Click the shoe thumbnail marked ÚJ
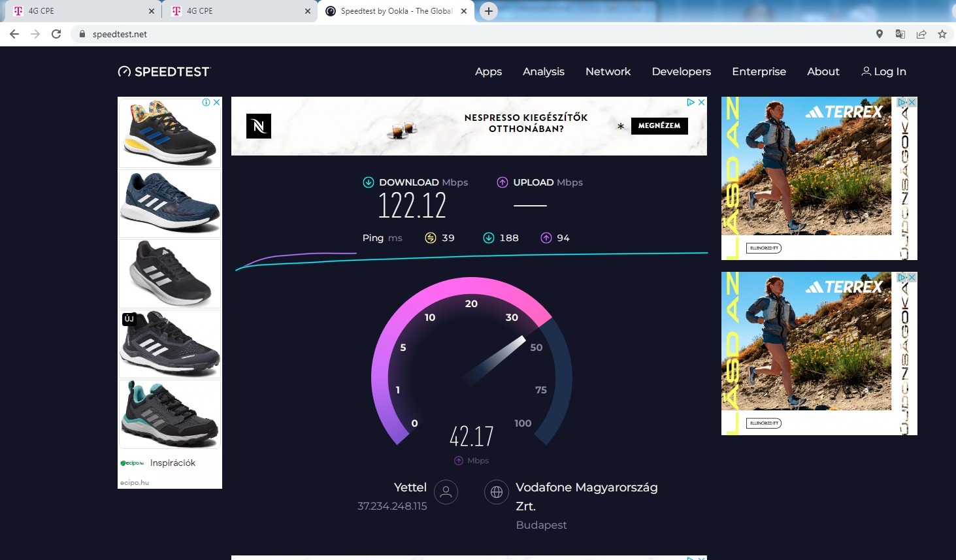956x560 pixels. (170, 344)
